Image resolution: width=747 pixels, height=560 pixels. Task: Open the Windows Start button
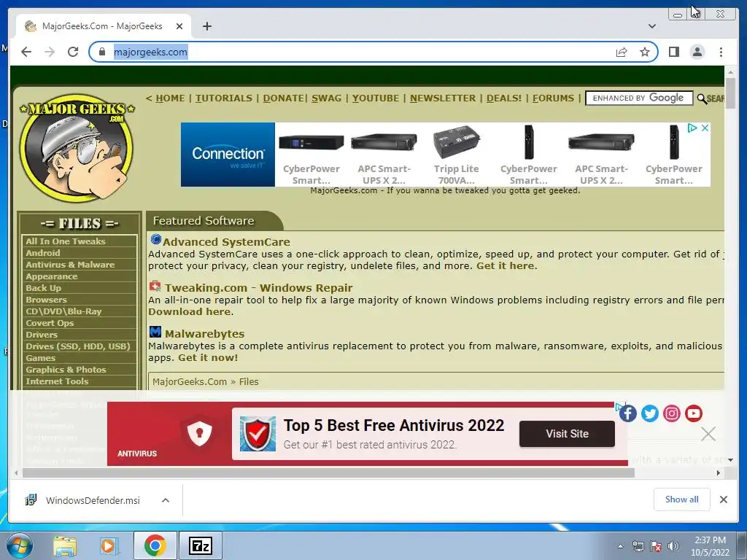click(20, 545)
